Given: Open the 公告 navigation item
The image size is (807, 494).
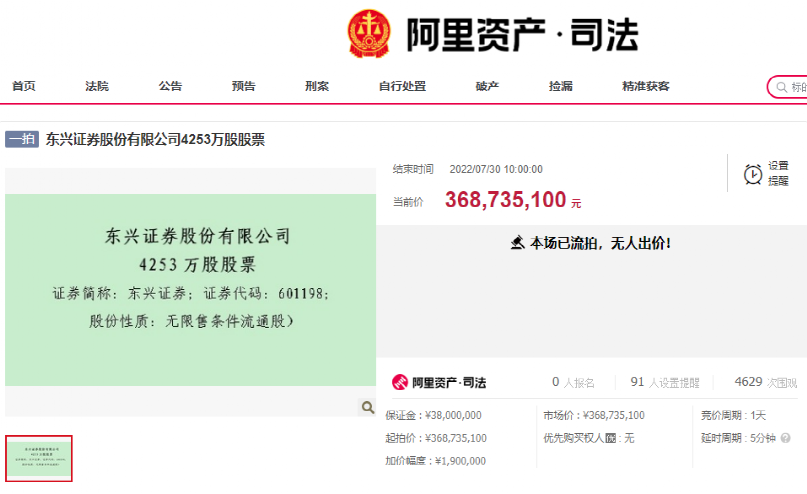Looking at the screenshot, I should (x=170, y=86).
